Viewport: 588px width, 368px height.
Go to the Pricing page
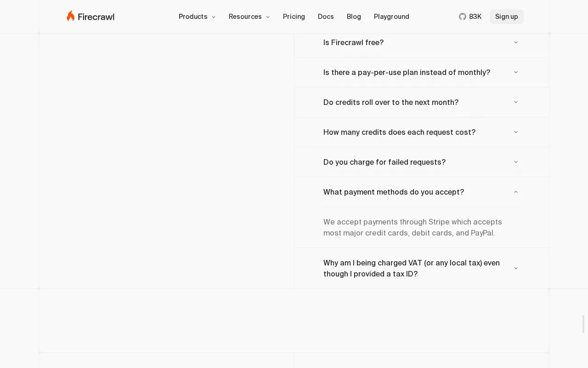pyautogui.click(x=294, y=17)
